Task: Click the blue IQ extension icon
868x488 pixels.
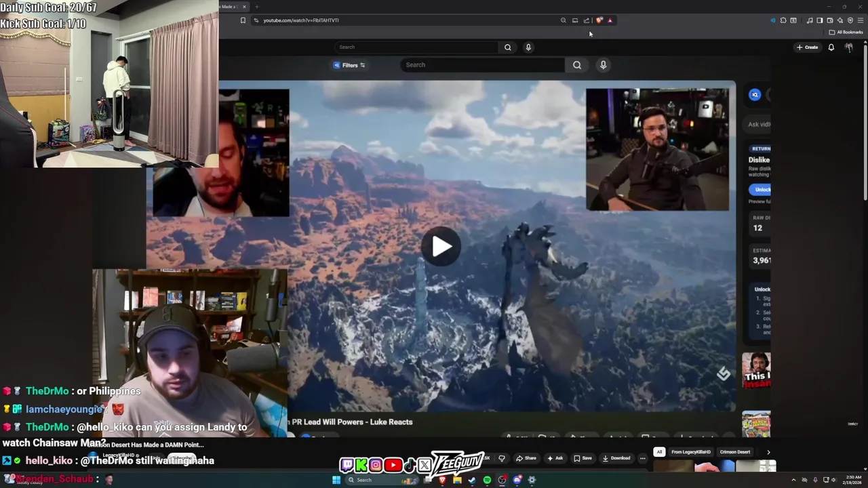Action: click(x=755, y=95)
